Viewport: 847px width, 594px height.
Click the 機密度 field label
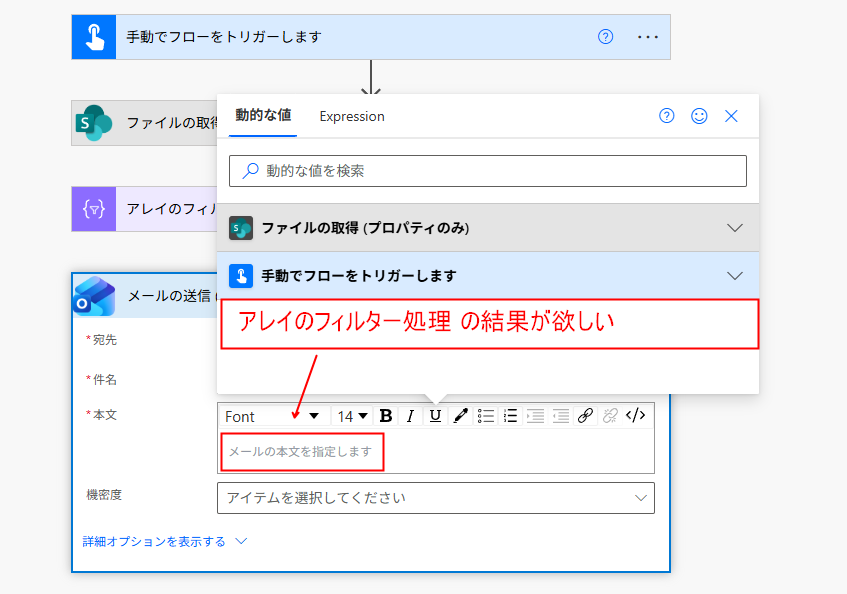point(104,495)
